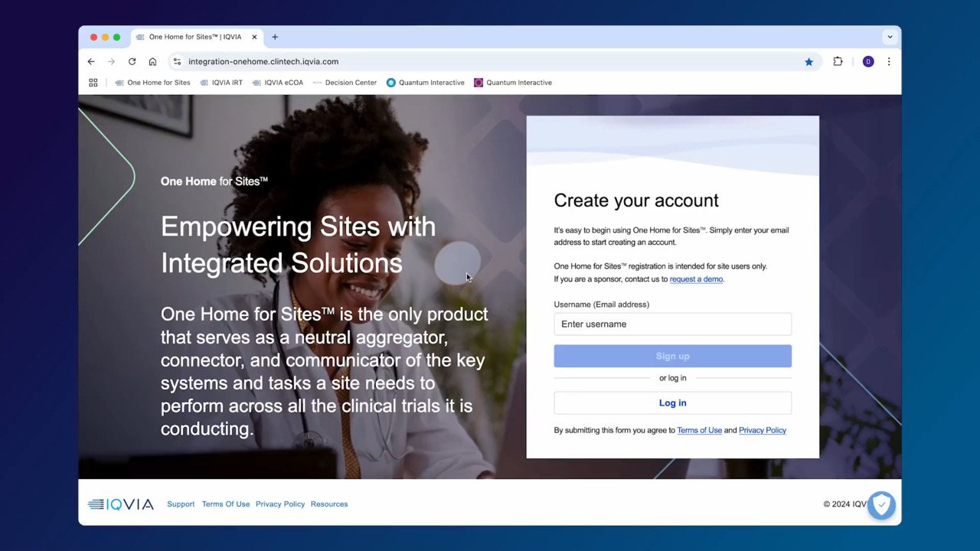This screenshot has height=551, width=980.
Task: Click the shield checkmark badge icon
Action: click(881, 505)
